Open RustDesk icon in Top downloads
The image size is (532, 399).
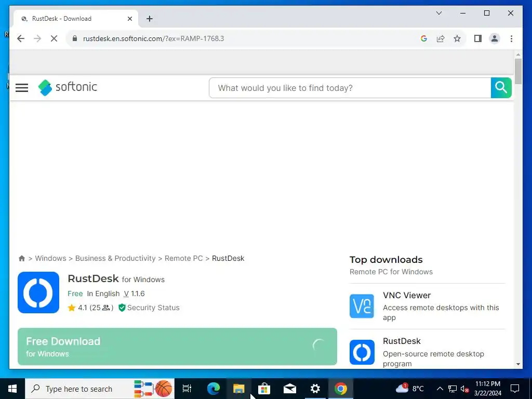[x=362, y=352]
